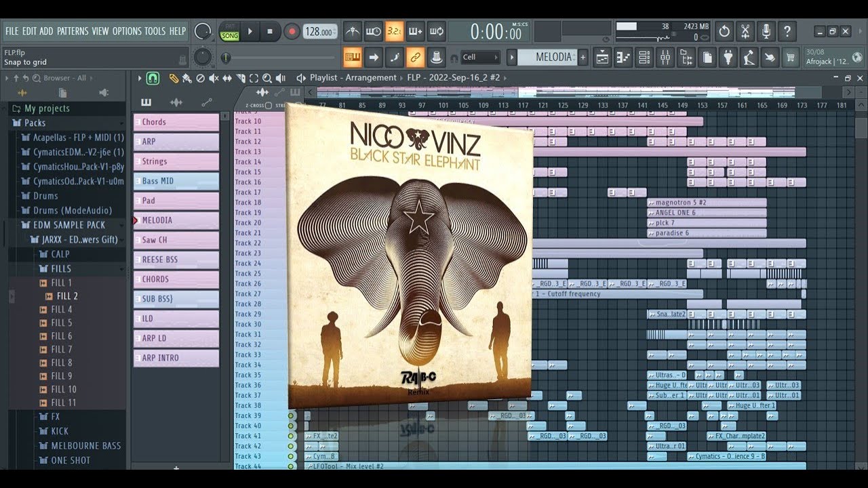
Task: Toggle the countdown before recording button
Action: click(394, 31)
